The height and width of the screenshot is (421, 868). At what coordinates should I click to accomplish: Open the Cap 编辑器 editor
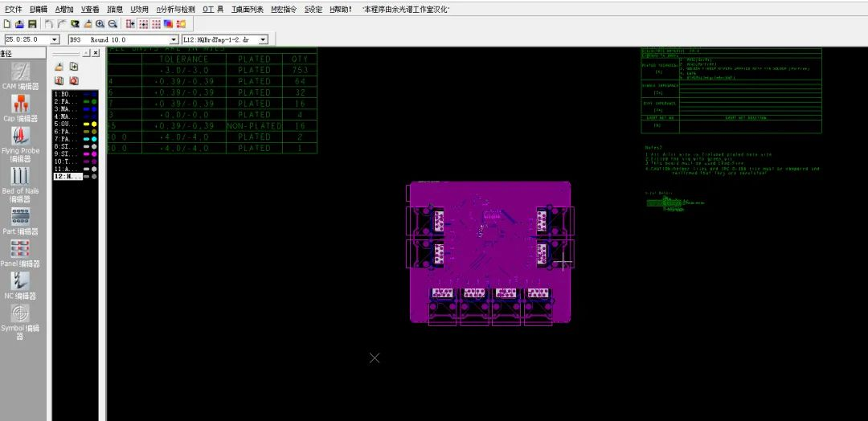[x=20, y=108]
